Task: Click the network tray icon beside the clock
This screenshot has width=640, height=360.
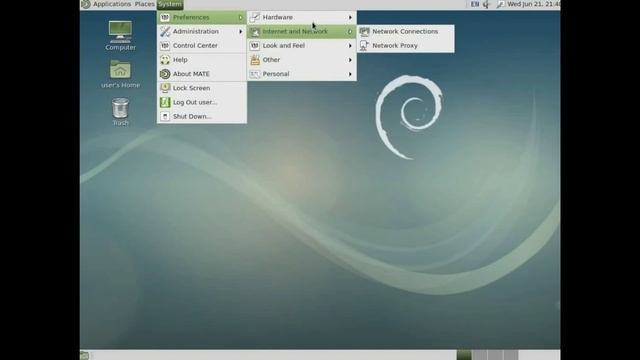Action: [x=500, y=4]
